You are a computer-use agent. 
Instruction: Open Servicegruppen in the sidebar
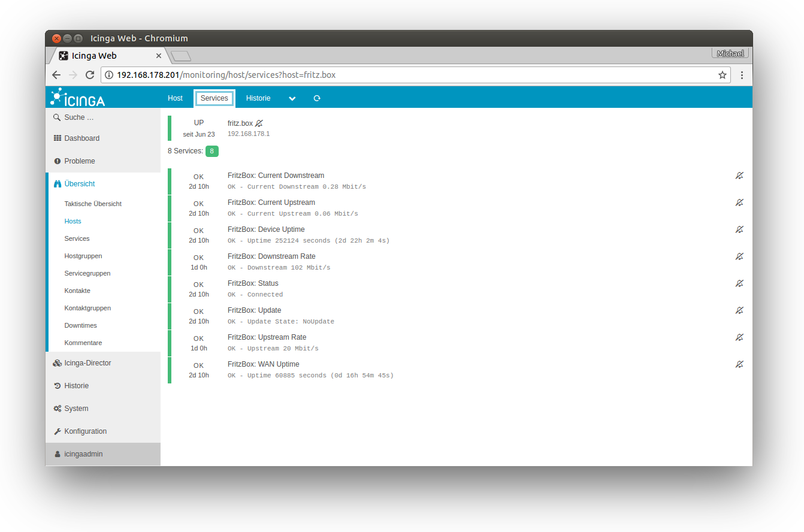(87, 273)
